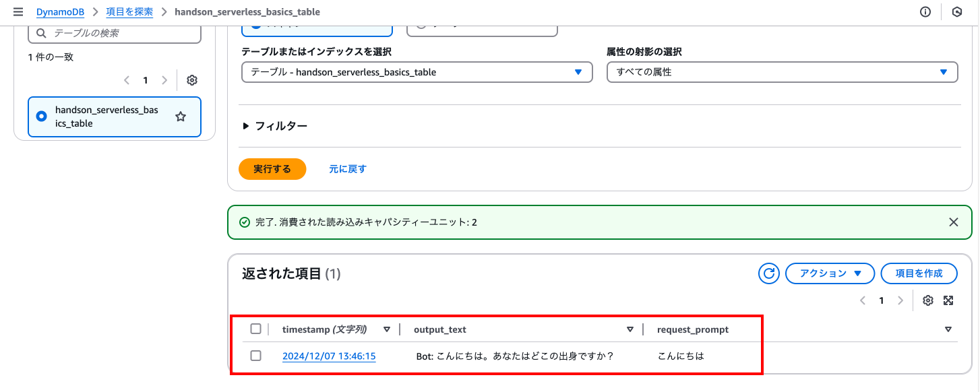Viewport: 980px width, 392px height.
Task: Click the 元に戻す link
Action: [x=348, y=169]
